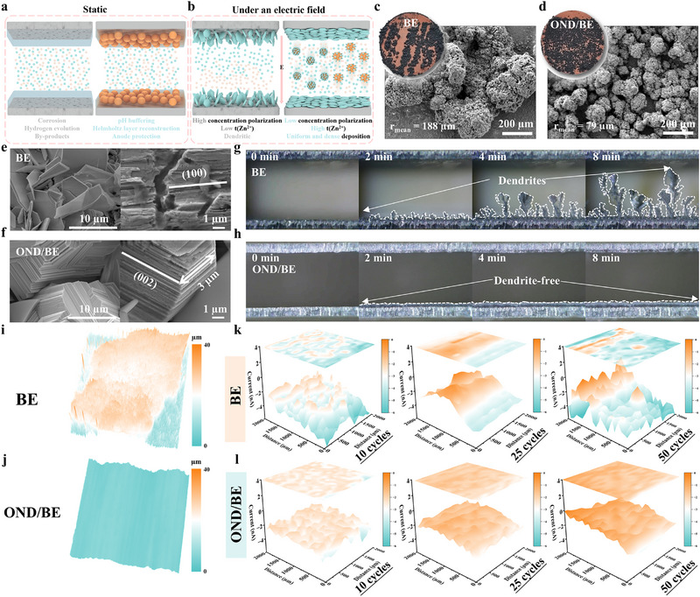The height and width of the screenshot is (597, 700).
Task: Click the 0 min frame of OND/BE deposition
Action: pyautogui.click(x=302, y=281)
